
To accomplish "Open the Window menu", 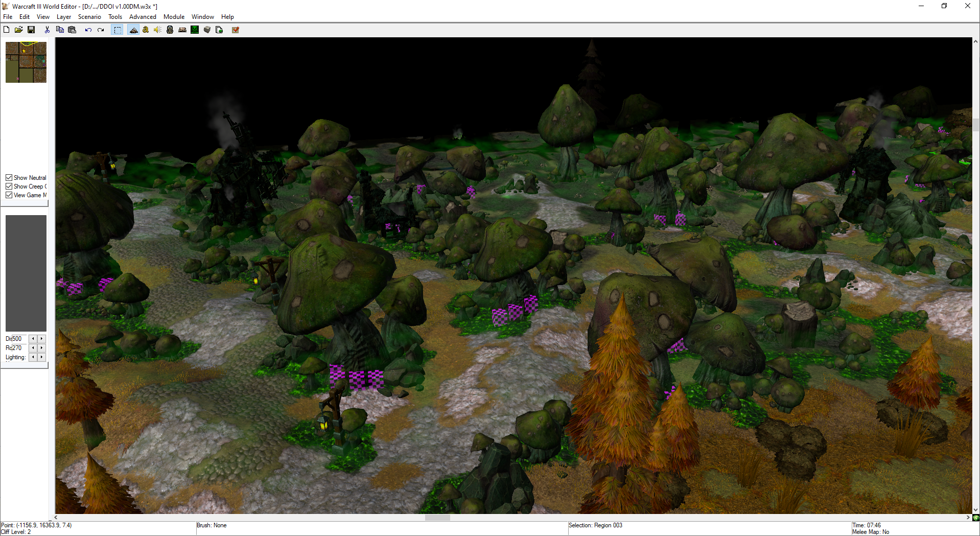I will pyautogui.click(x=203, y=17).
